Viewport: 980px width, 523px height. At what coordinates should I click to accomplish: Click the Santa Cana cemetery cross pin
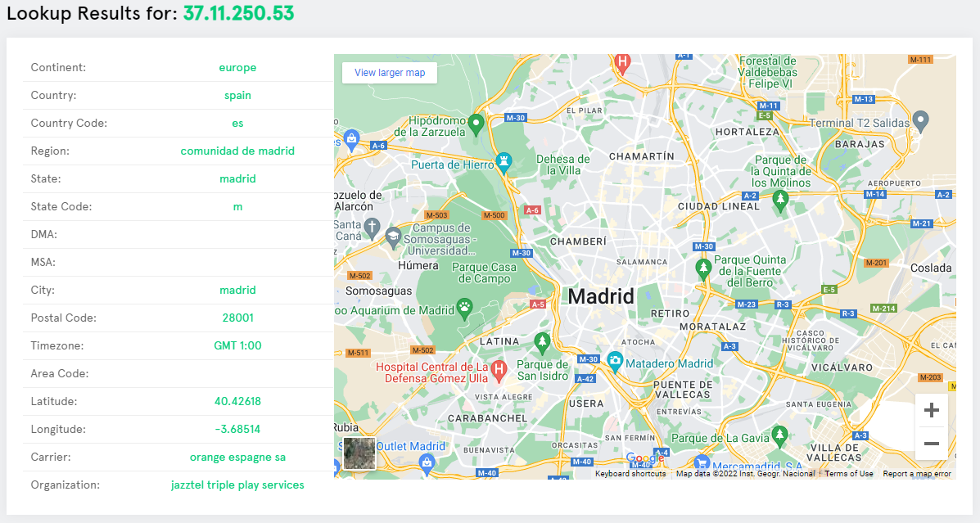(x=372, y=228)
